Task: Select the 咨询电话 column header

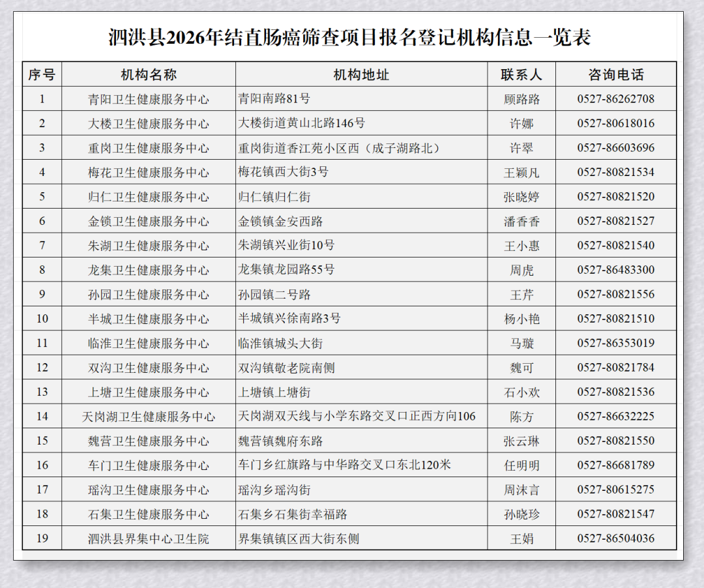Action: click(x=615, y=74)
